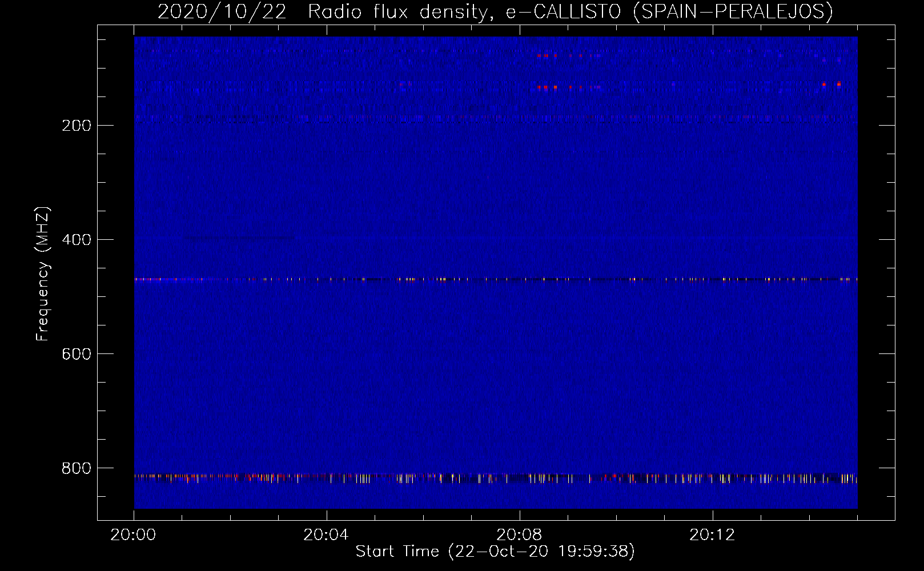
Task: Click the 600 frequency tick label
Action: (x=76, y=354)
